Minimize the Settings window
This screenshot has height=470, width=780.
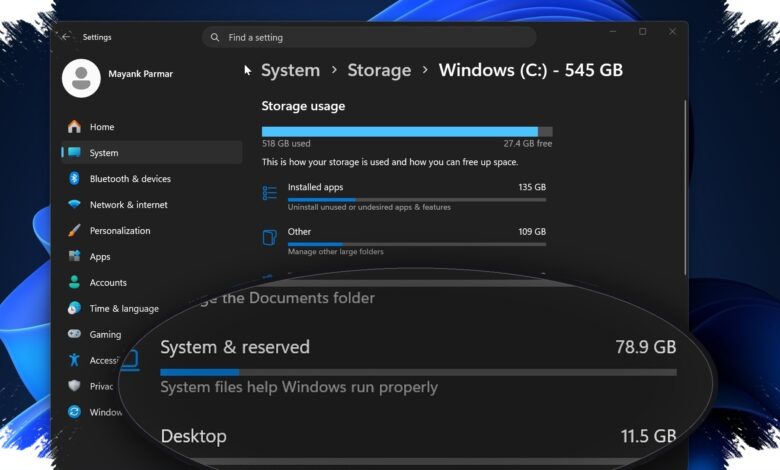pyautogui.click(x=613, y=31)
